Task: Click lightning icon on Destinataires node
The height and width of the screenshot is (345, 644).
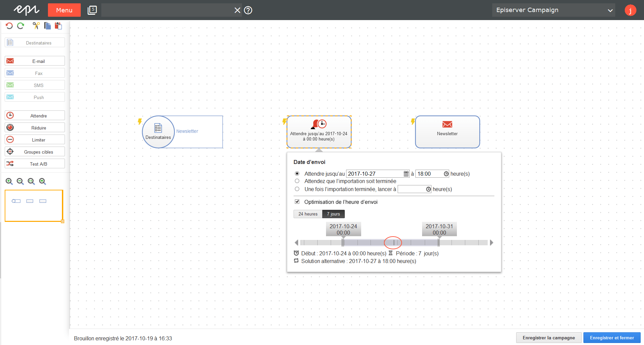Action: (x=140, y=121)
